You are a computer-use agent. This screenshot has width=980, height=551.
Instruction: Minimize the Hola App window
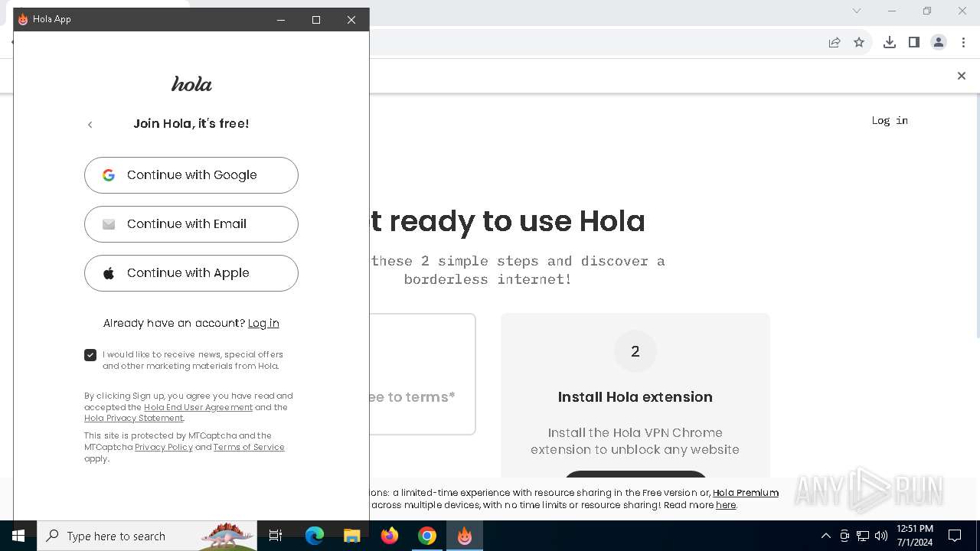click(x=281, y=20)
